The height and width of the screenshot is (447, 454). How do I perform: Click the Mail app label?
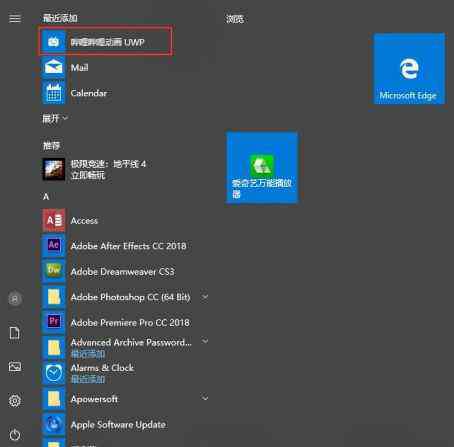pos(79,68)
